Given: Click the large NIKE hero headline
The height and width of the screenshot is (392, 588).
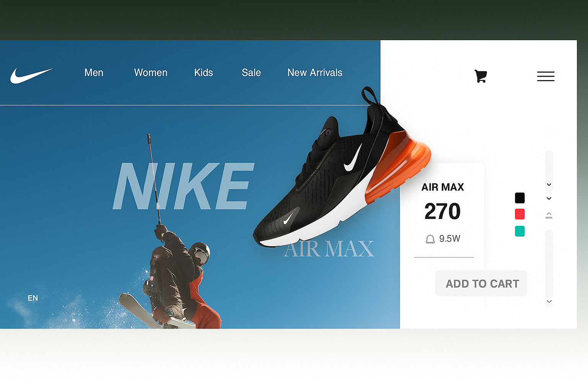Looking at the screenshot, I should point(184,186).
